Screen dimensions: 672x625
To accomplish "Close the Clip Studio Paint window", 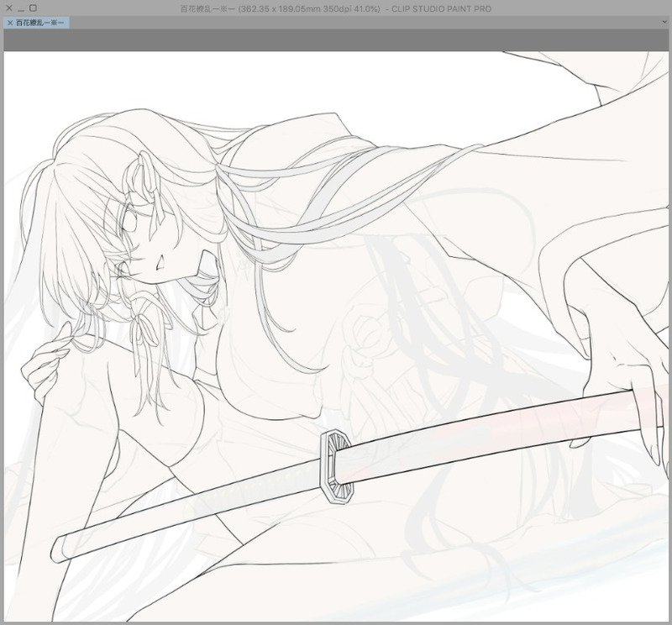I will point(9,8).
